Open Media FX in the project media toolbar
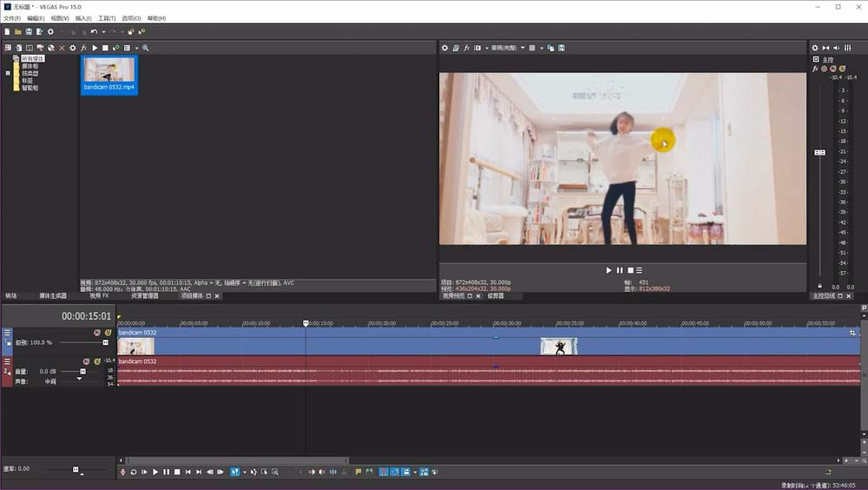868x490 pixels. (84, 48)
